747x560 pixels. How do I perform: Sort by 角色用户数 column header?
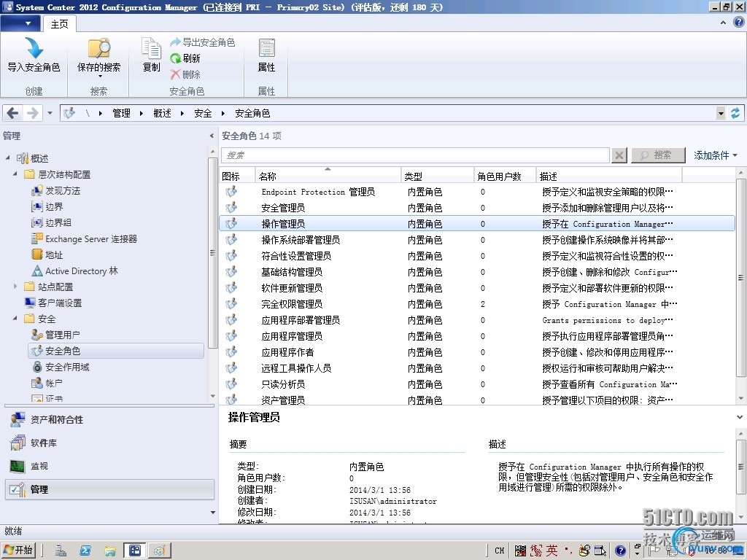click(x=505, y=176)
